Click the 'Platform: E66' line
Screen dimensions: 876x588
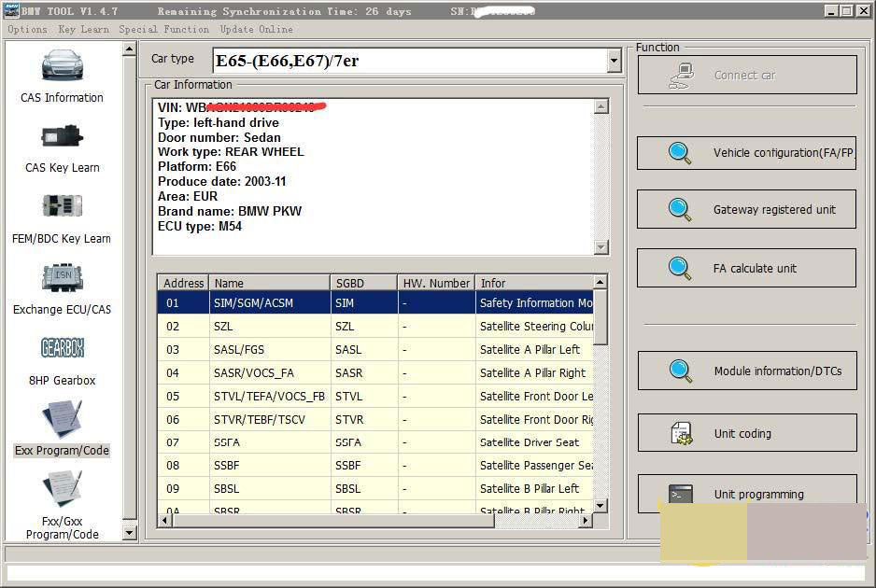pyautogui.click(x=197, y=166)
